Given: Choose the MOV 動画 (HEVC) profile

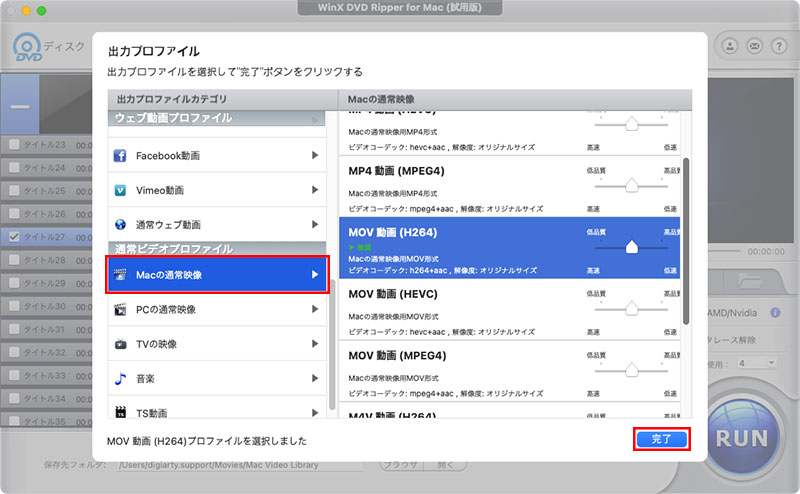Looking at the screenshot, I should [509, 310].
